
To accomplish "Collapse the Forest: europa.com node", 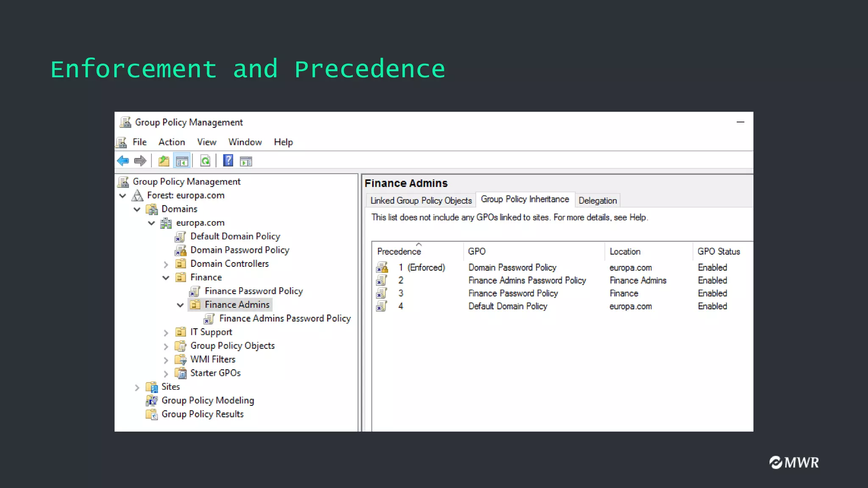I will point(123,196).
